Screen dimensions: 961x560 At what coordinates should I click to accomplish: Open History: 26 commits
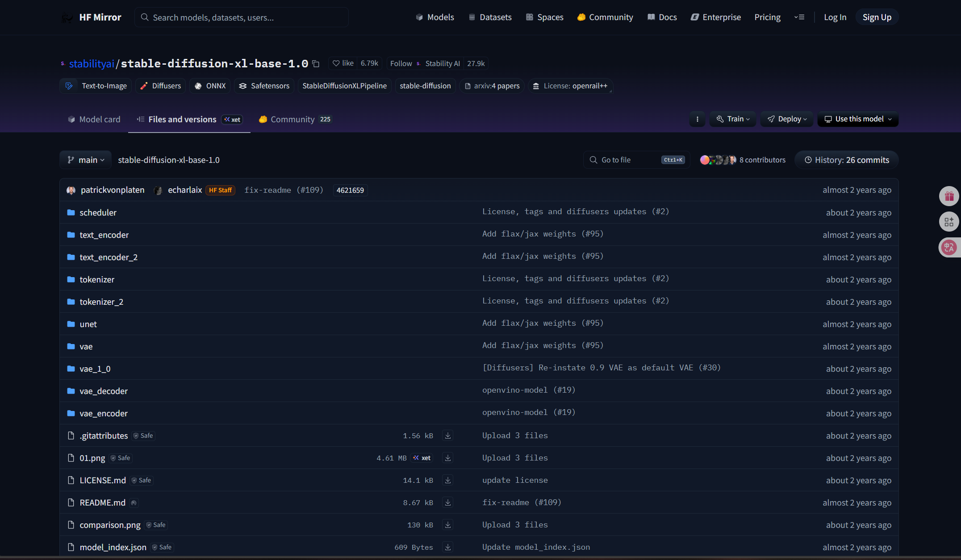[847, 160]
